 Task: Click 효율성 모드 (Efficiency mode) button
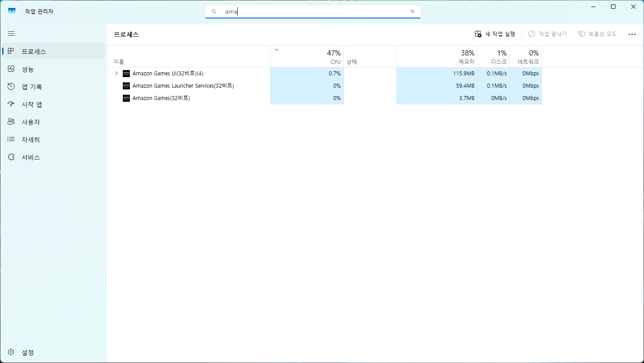point(597,34)
